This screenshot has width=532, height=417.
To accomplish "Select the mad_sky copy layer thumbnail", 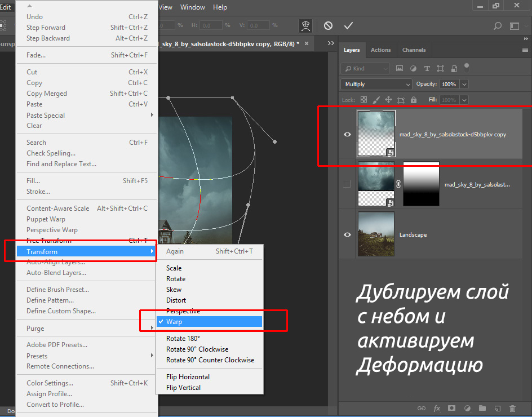I will 376,134.
